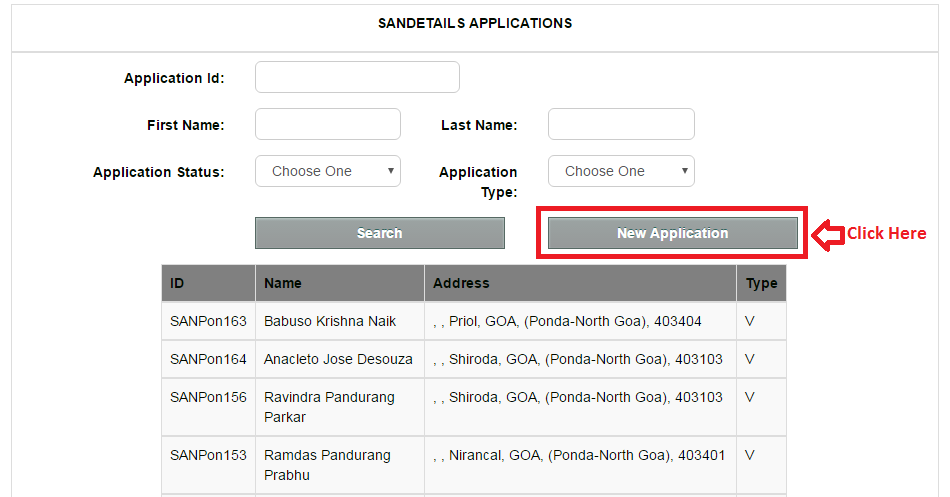Click the Application Id input field
The width and height of the screenshot is (950, 497).
coord(357,77)
